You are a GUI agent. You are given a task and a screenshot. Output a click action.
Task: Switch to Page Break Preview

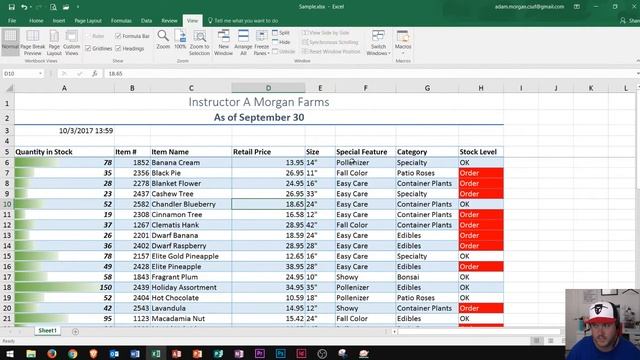point(33,42)
